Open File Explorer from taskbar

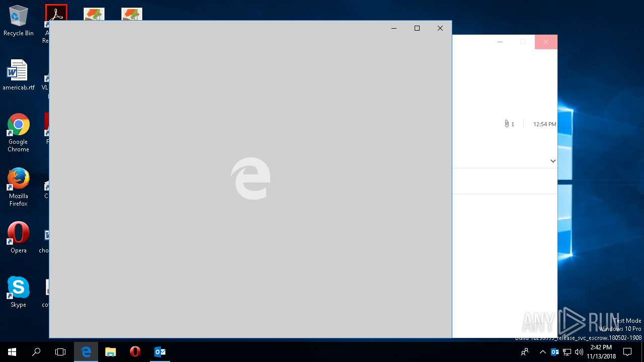click(x=111, y=352)
